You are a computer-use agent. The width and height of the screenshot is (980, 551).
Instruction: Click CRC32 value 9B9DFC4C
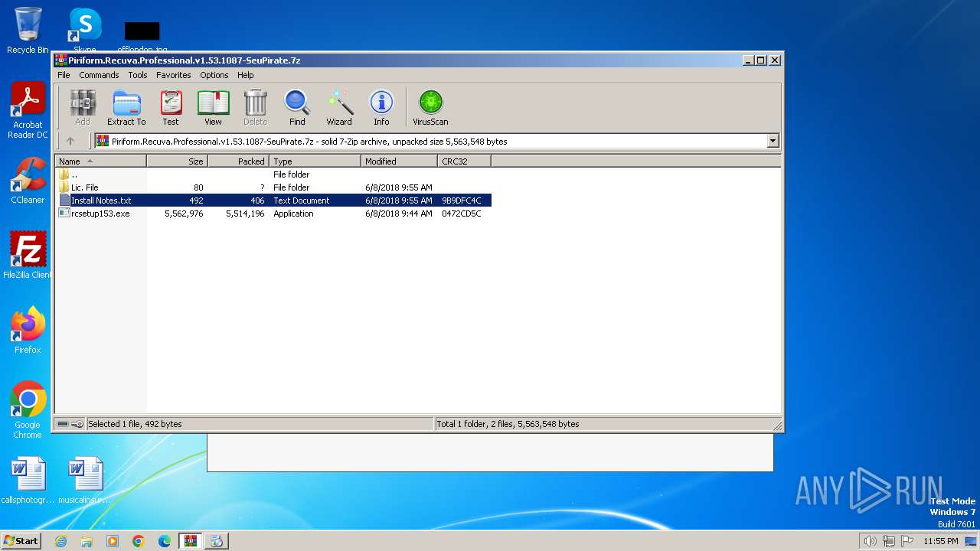462,201
